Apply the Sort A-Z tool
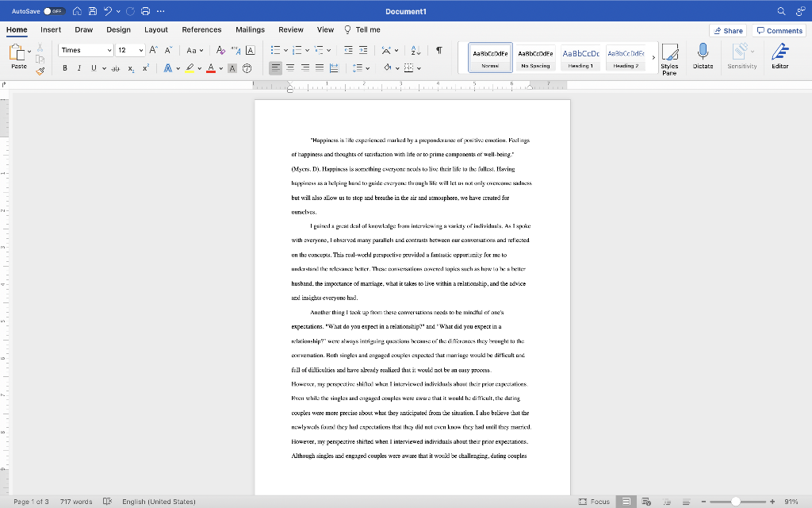Image resolution: width=812 pixels, height=508 pixels. click(x=416, y=49)
